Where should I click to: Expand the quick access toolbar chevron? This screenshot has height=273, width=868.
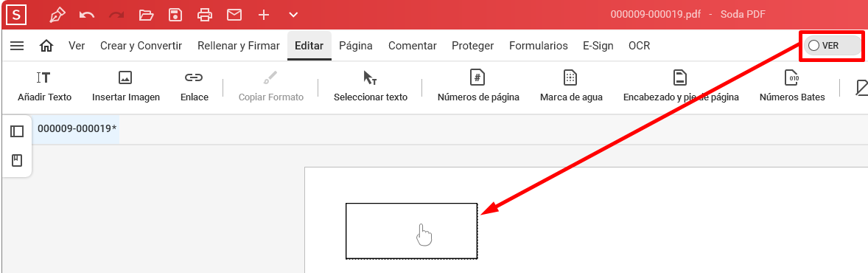[293, 15]
